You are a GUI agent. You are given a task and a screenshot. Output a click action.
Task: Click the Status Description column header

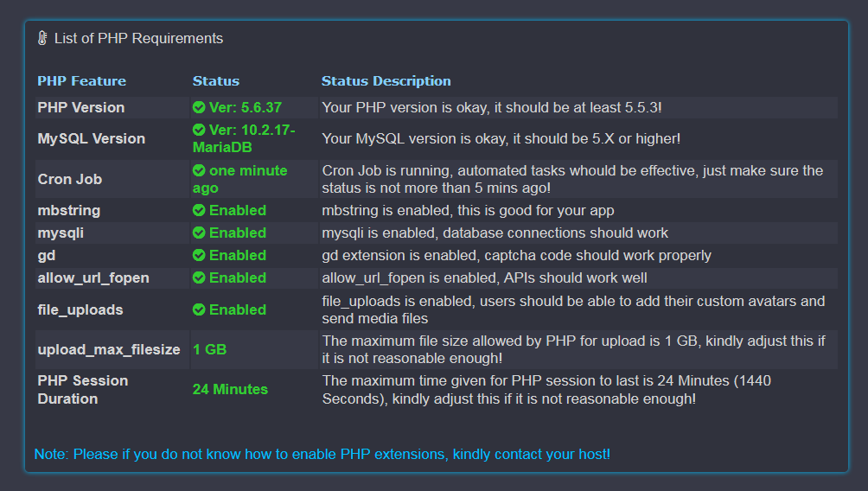386,80
